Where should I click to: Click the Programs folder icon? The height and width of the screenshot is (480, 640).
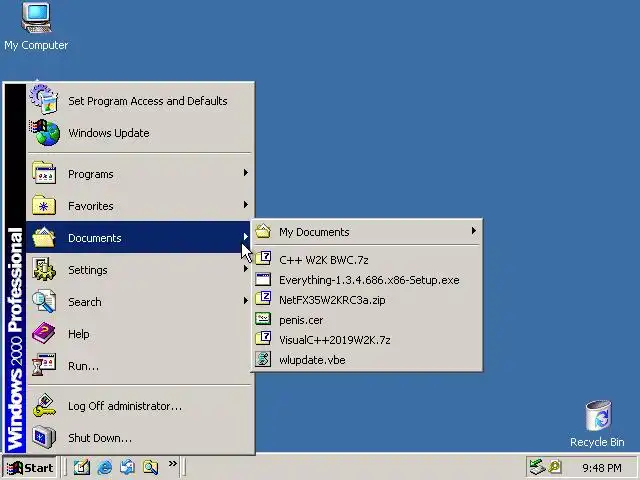[44, 173]
